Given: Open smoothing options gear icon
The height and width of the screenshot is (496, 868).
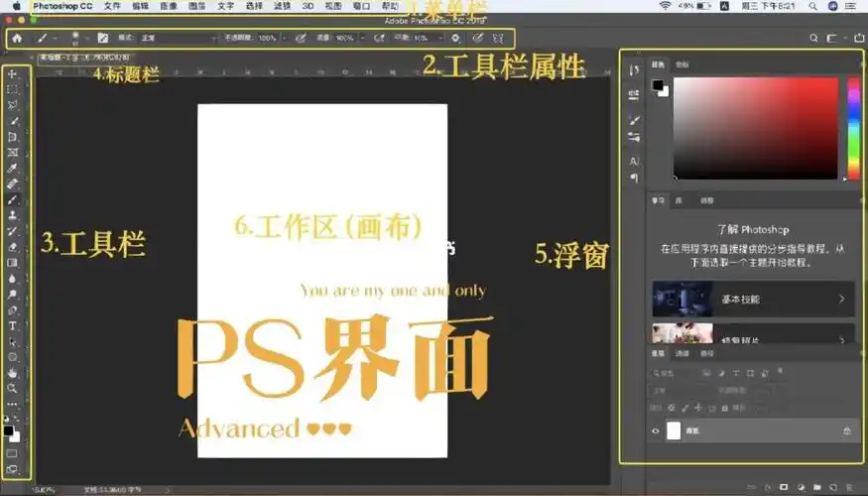Looking at the screenshot, I should [455, 39].
